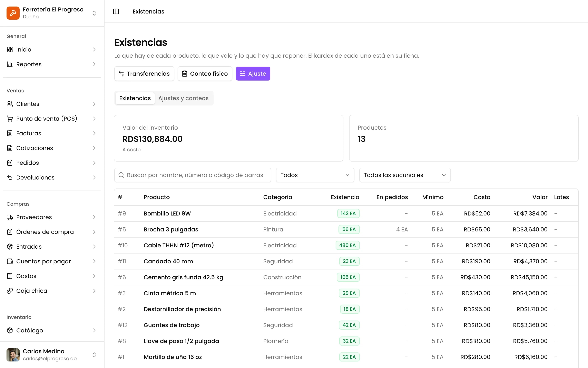Viewport: 588px width, 368px height.
Task: Open Martillo de uña 16 oz row
Action: 346,357
